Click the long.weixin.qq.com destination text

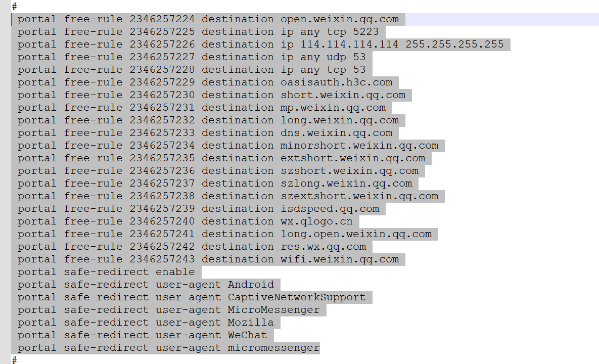340,120
